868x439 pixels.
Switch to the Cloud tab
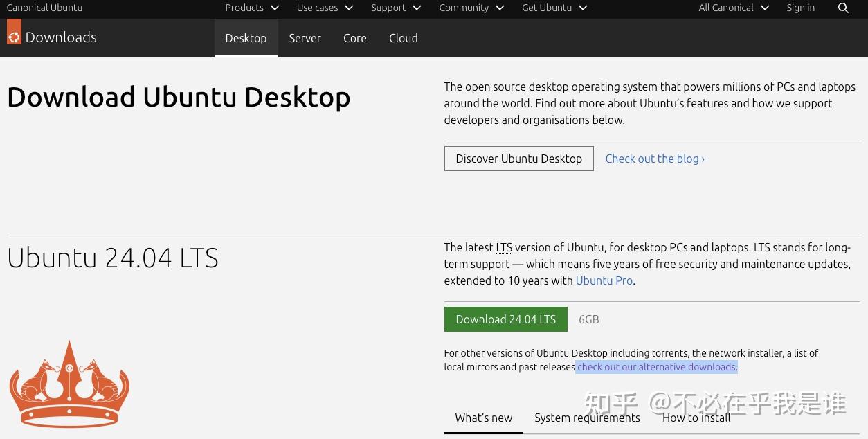(403, 38)
